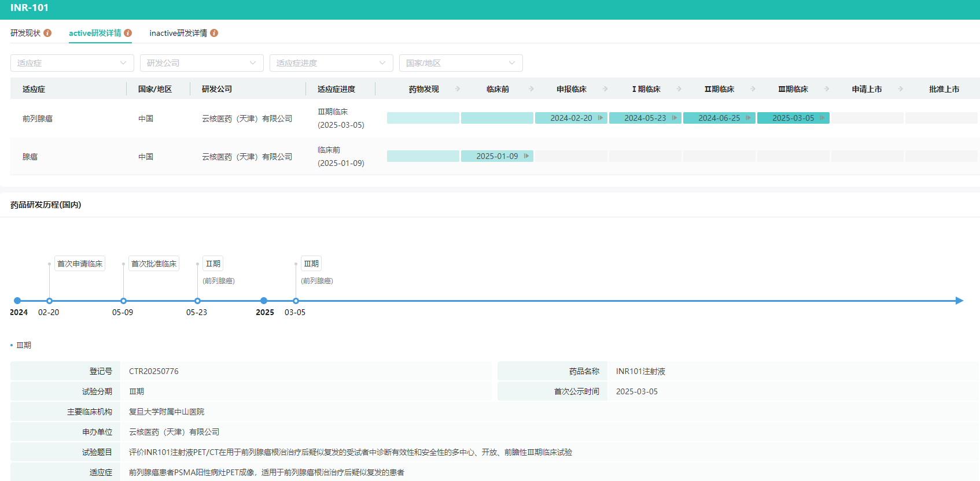Click the 2025 year timeline node
The image size is (980, 481).
pyautogui.click(x=264, y=301)
